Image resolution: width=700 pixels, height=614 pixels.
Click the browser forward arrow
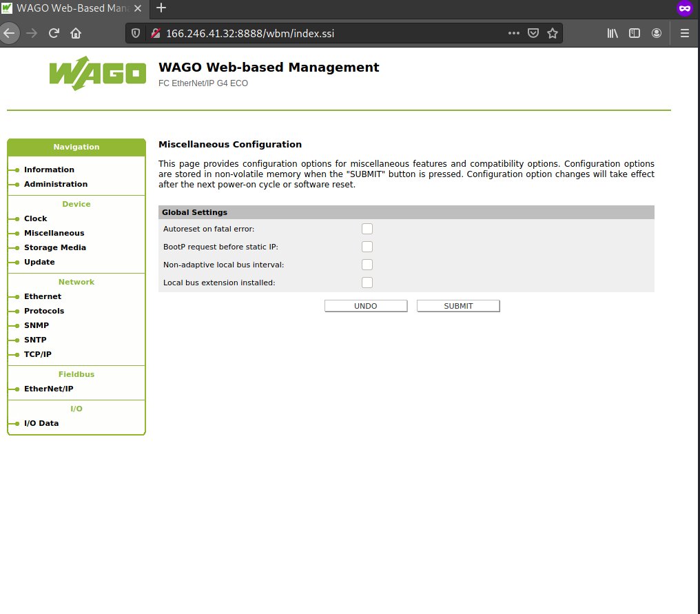point(32,33)
